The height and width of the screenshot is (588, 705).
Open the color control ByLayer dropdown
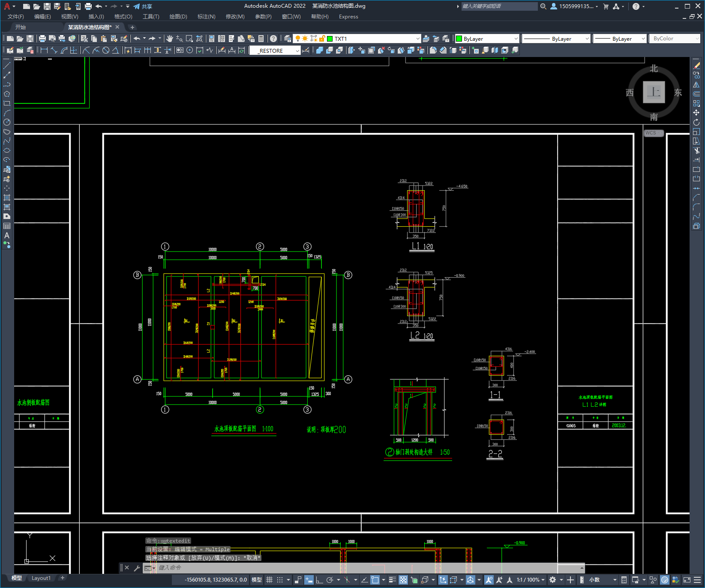(x=487, y=39)
